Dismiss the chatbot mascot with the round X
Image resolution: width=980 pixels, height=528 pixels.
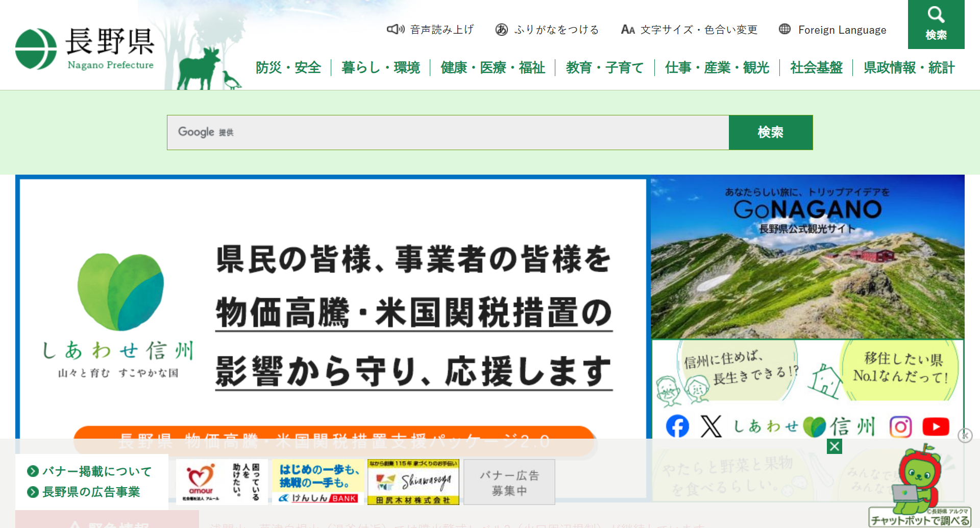tap(965, 435)
